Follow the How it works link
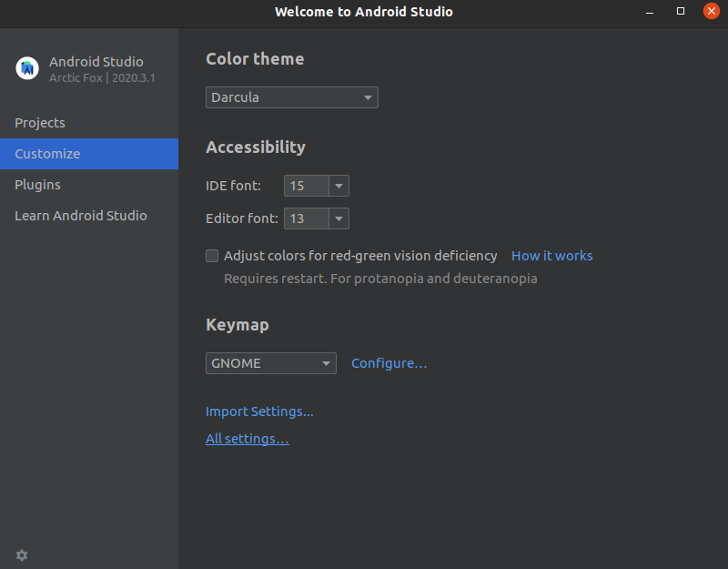 coord(551,256)
